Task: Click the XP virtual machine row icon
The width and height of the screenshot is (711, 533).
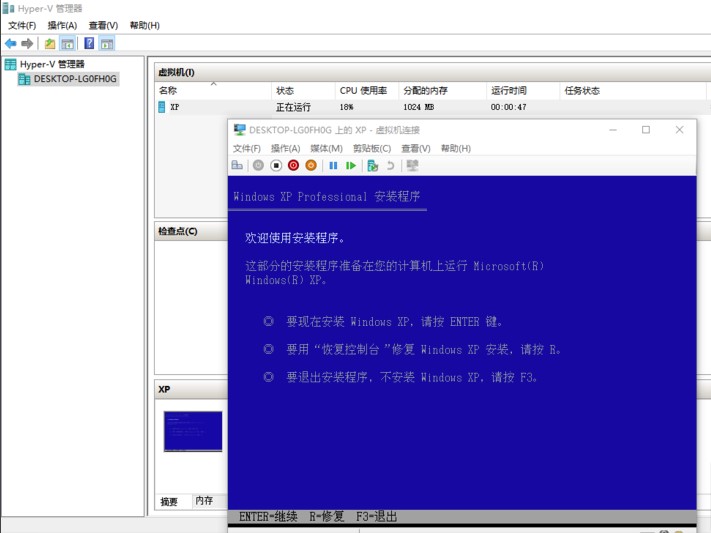Action: [x=161, y=107]
